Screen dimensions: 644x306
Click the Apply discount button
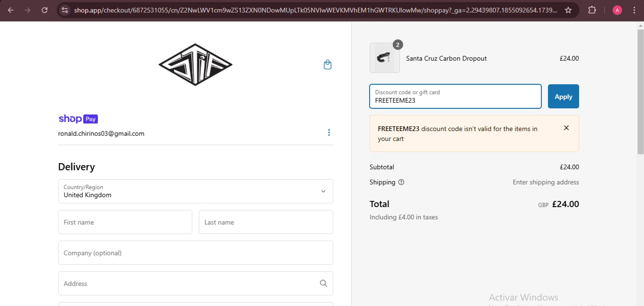[x=563, y=96]
